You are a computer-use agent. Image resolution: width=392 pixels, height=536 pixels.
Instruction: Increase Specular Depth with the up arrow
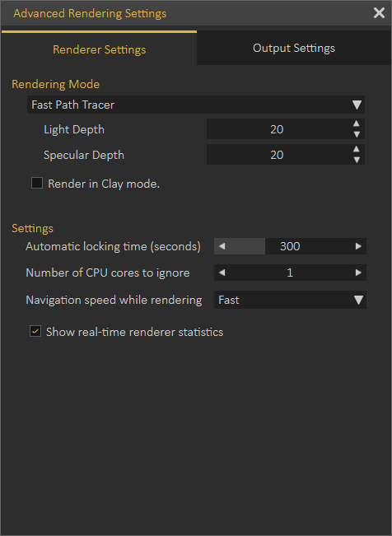[357, 149]
